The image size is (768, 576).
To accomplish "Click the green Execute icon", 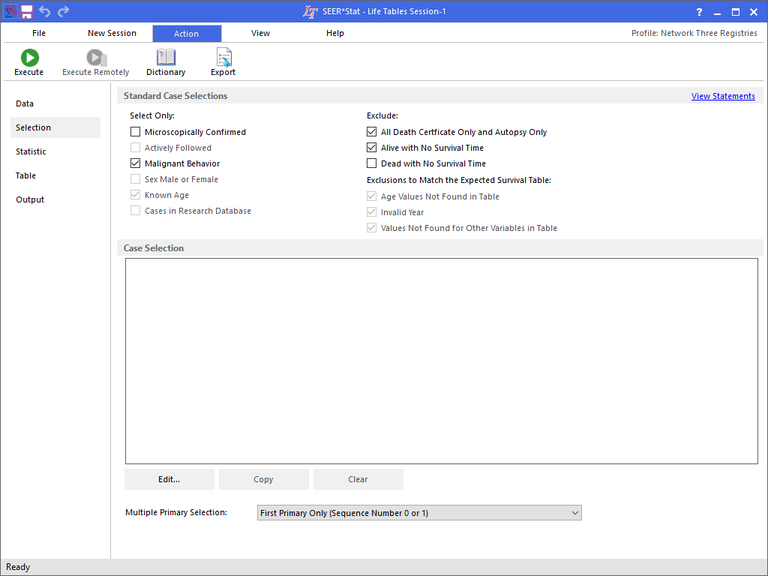I will coord(28,58).
